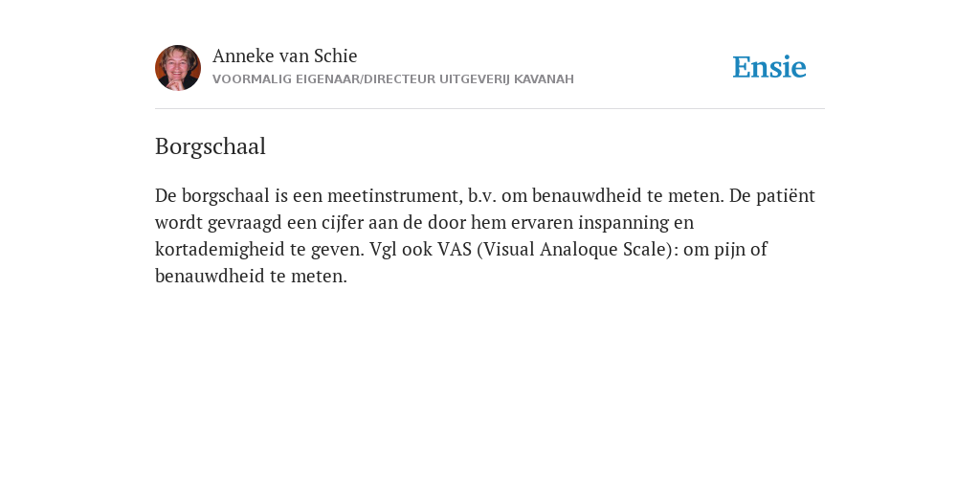Open the author name Anneke van Schie

tap(285, 56)
